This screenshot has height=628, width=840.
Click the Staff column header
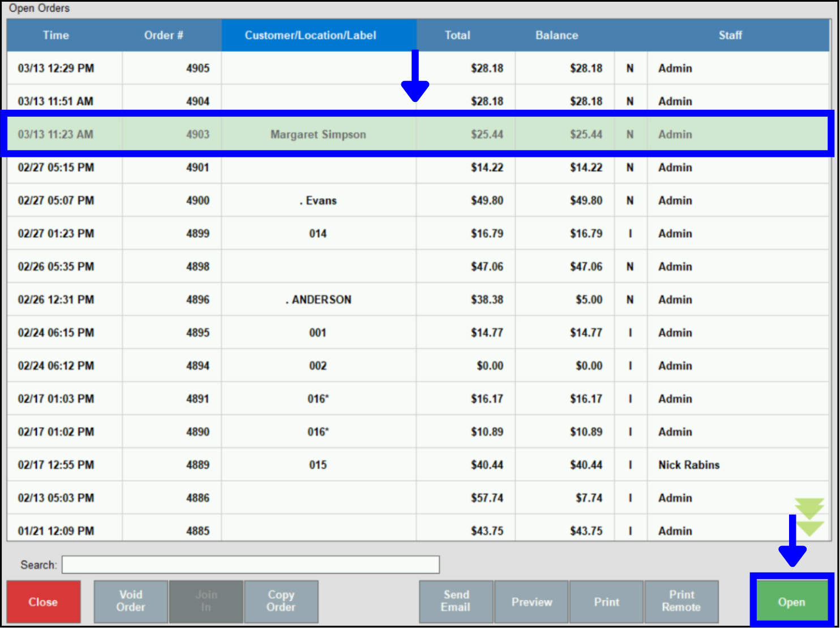(730, 35)
